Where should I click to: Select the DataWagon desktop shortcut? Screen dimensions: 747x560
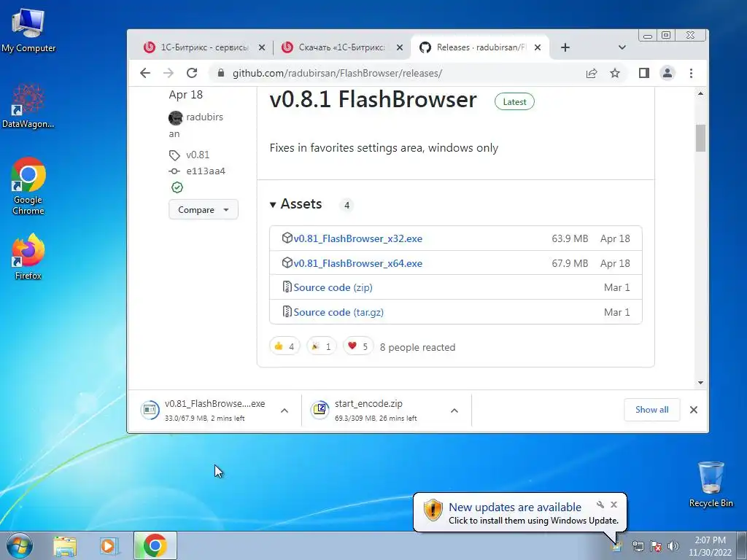point(28,106)
